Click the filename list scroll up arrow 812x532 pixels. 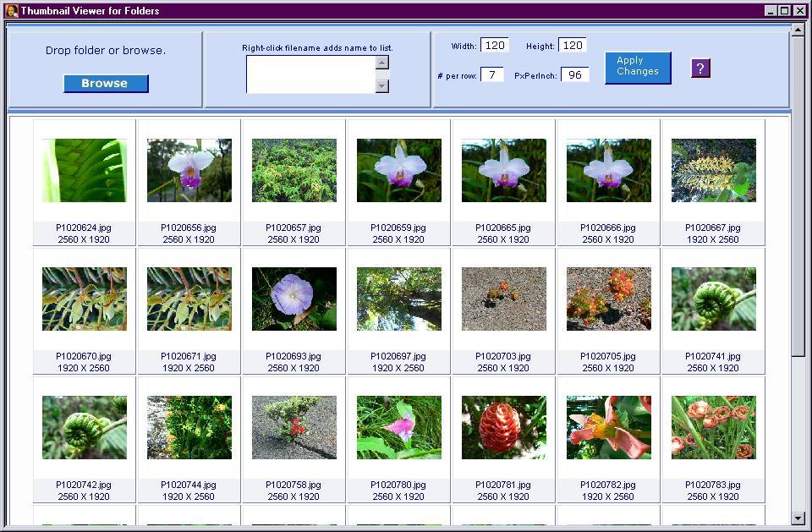pos(382,63)
